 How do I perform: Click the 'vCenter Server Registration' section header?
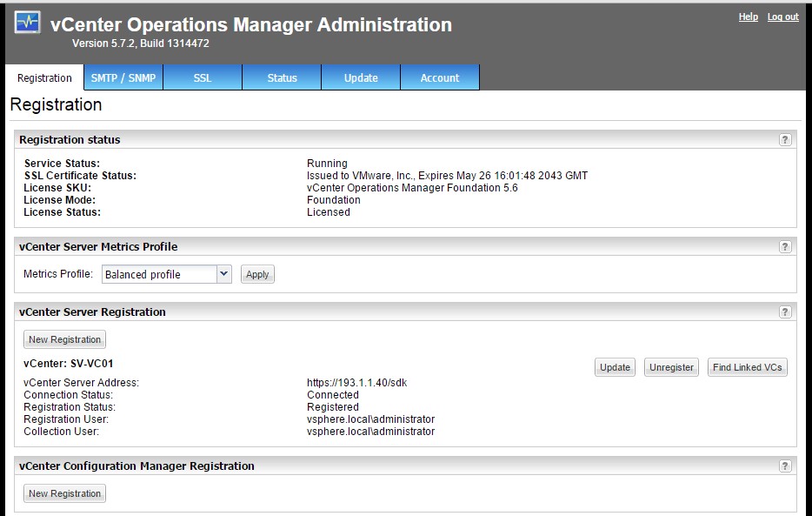tap(92, 312)
